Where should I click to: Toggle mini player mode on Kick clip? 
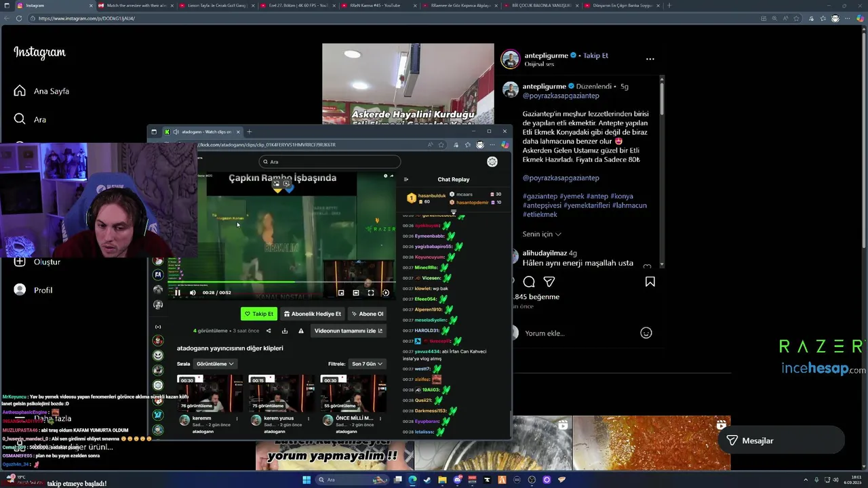(x=341, y=293)
